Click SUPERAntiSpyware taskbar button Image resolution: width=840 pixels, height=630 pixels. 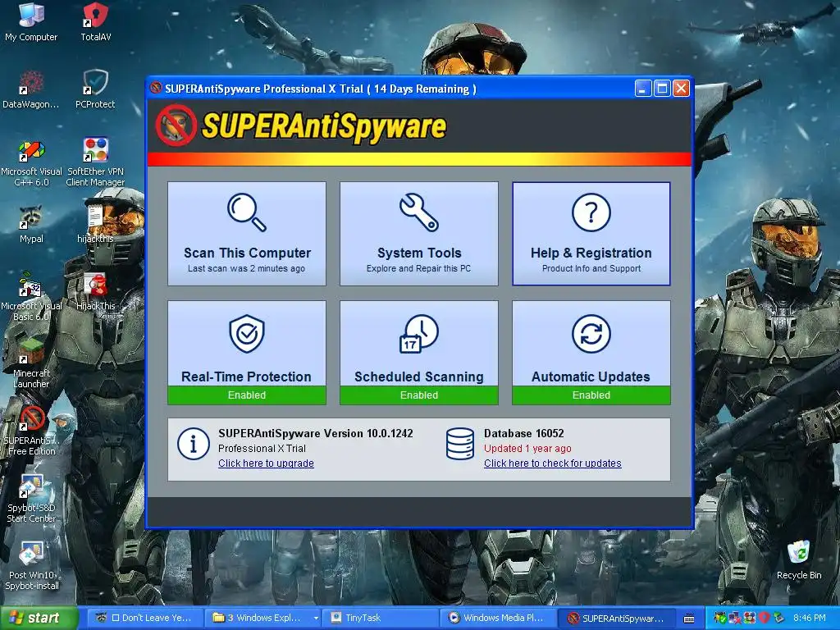point(617,618)
